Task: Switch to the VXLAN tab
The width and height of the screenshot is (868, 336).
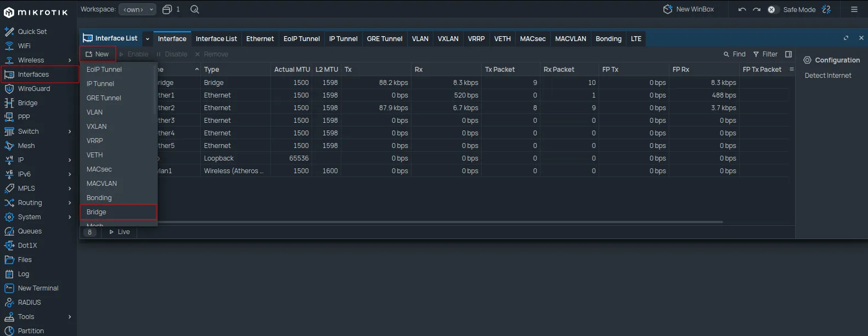Action: point(448,39)
